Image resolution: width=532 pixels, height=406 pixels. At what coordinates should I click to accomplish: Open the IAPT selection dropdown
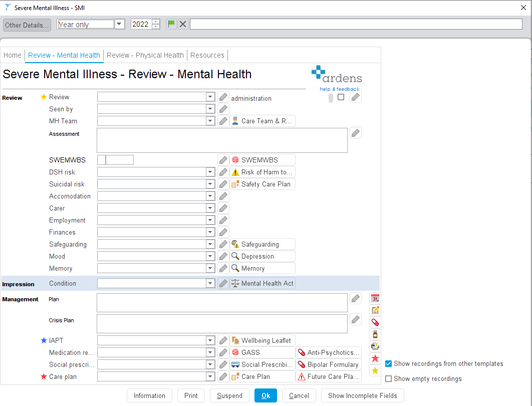coord(210,340)
